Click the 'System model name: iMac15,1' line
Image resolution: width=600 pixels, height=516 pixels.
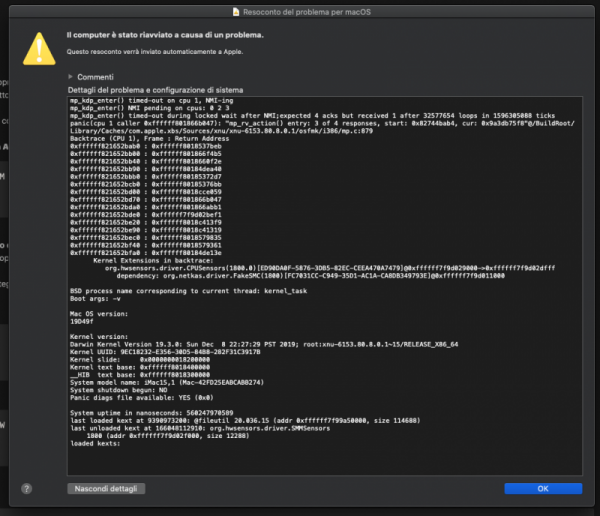[x=167, y=382]
